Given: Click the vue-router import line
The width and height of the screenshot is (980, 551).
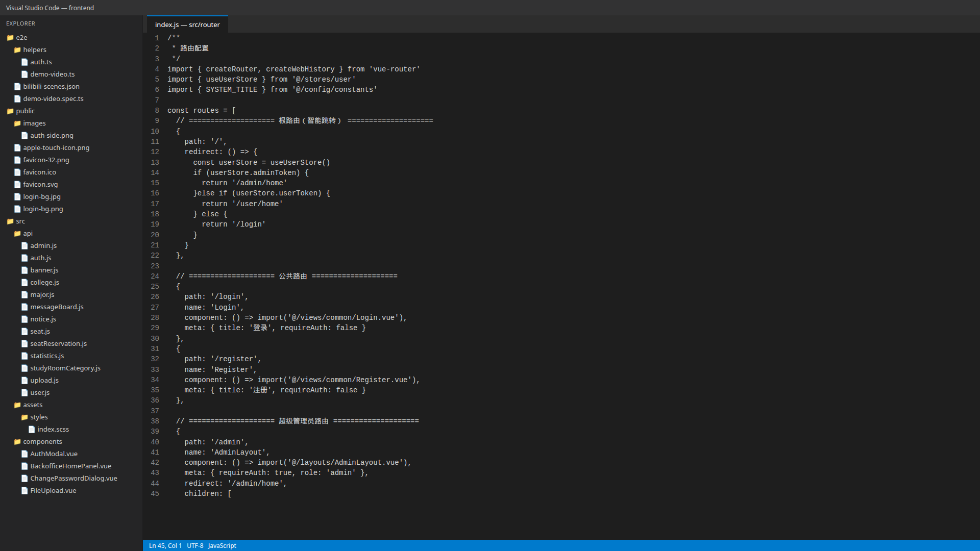Looking at the screenshot, I should coord(294,69).
